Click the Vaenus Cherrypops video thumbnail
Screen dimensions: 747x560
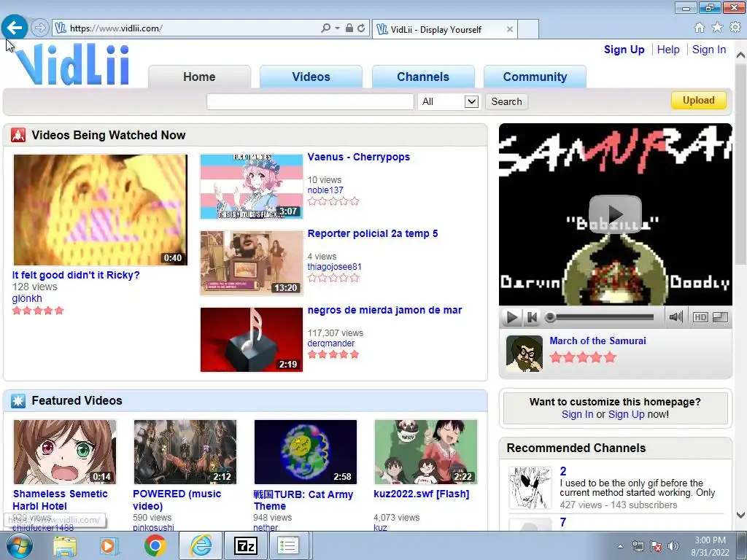click(252, 186)
